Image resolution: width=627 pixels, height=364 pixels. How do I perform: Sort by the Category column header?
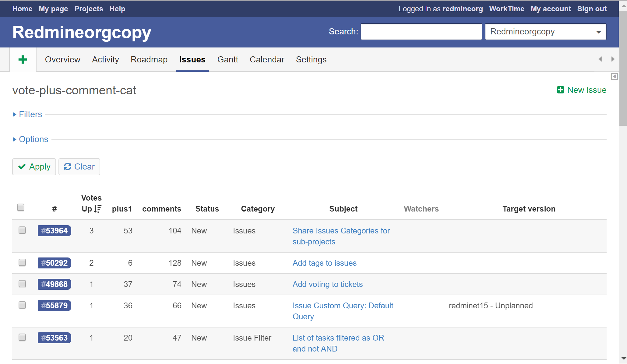(x=258, y=209)
